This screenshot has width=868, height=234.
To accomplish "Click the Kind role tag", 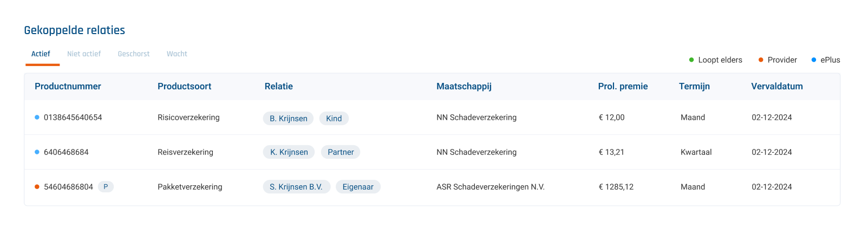I will pyautogui.click(x=334, y=119).
